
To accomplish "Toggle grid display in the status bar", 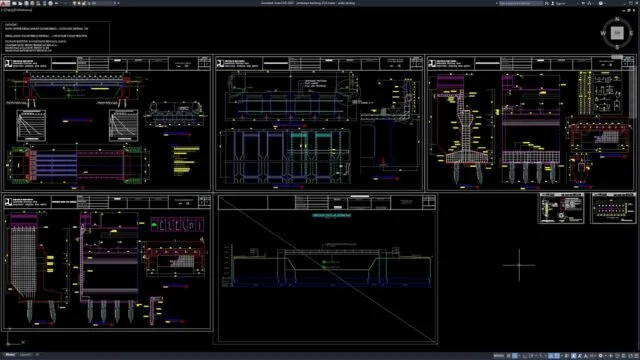I will (x=508, y=356).
